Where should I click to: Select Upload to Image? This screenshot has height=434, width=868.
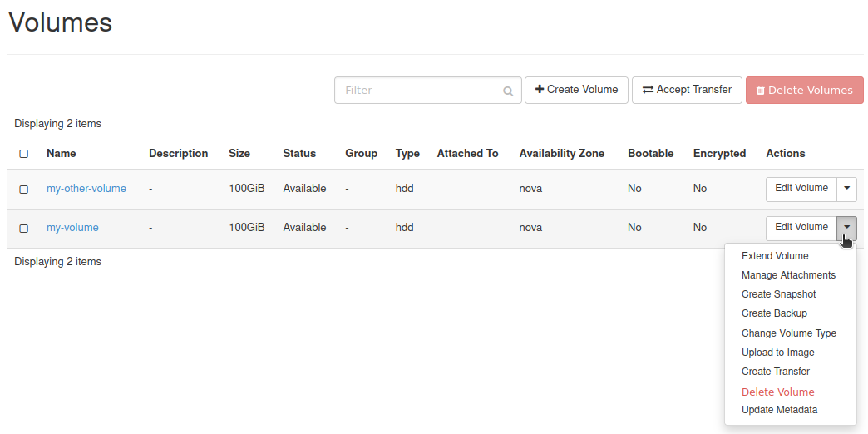click(x=777, y=352)
